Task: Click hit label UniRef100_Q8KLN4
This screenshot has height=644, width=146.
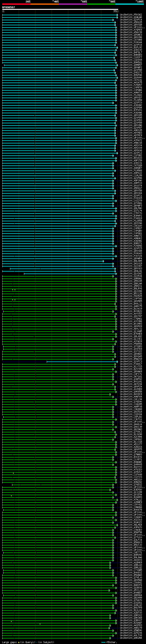Action: click(131, 284)
